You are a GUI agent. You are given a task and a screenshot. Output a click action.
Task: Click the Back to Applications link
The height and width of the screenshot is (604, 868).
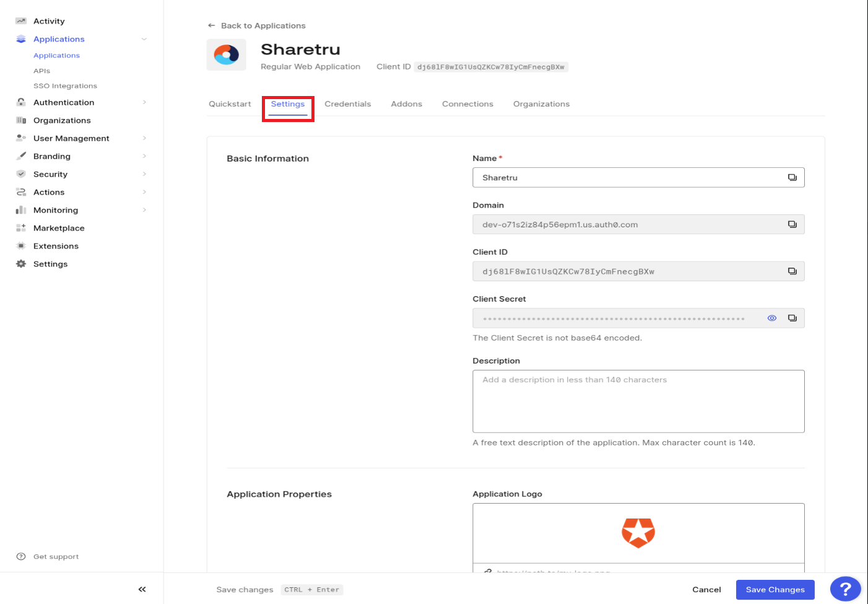pyautogui.click(x=256, y=25)
